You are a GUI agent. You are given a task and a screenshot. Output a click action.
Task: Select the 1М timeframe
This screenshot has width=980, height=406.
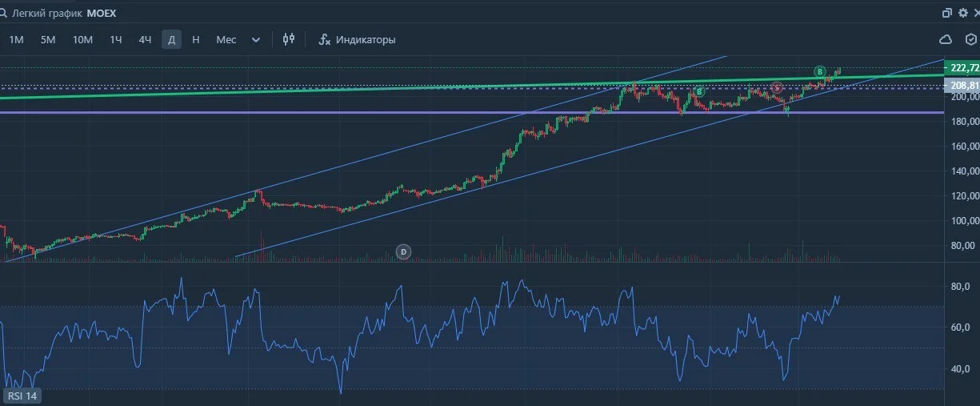click(x=16, y=39)
